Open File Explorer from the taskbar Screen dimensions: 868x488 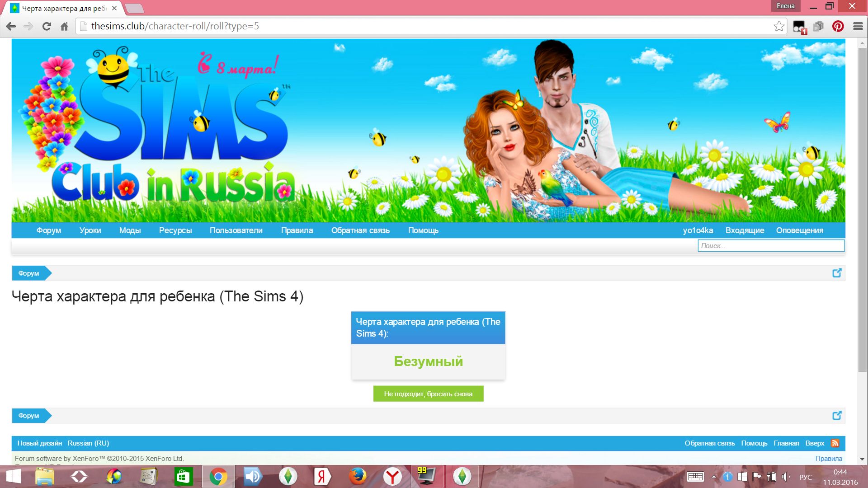pyautogui.click(x=45, y=476)
